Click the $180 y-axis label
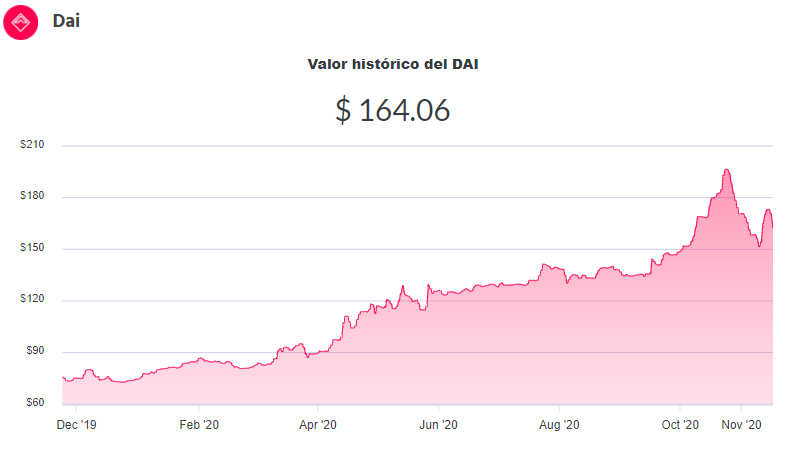This screenshot has width=785, height=449. pos(32,196)
